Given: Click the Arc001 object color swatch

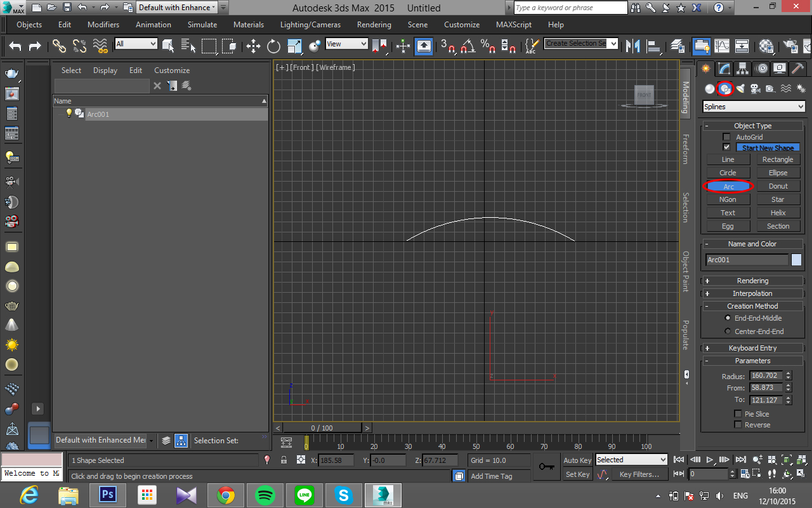Looking at the screenshot, I should (x=796, y=260).
